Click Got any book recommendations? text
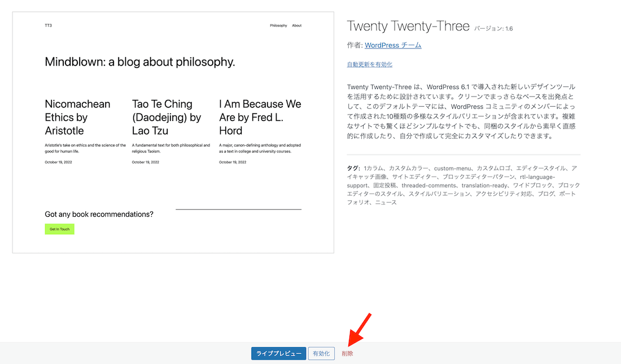 tap(99, 214)
